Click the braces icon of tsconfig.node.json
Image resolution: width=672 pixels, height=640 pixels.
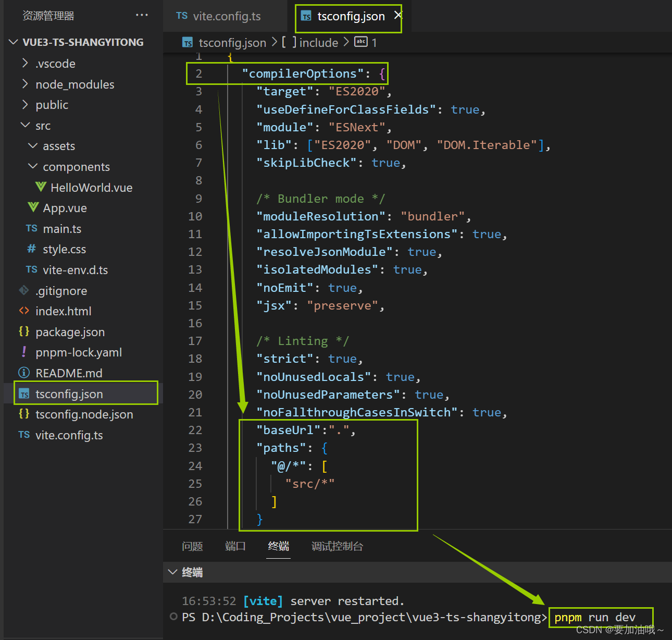pos(24,414)
